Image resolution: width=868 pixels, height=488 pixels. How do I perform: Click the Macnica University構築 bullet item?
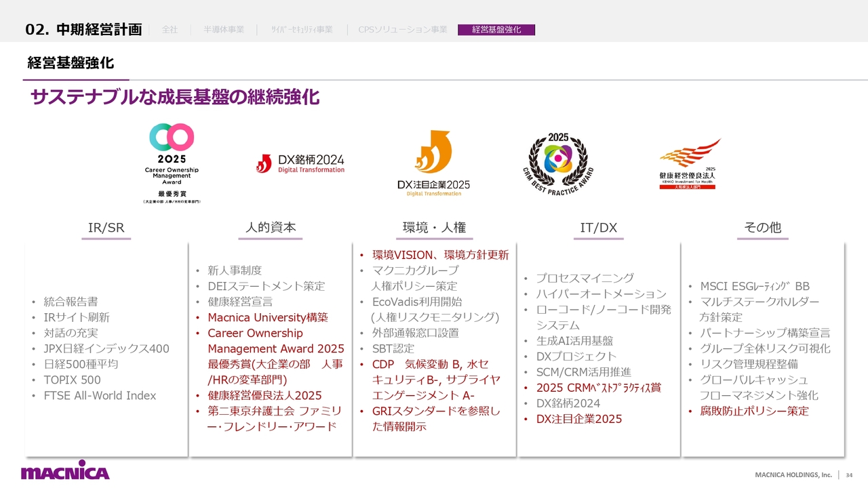[268, 317]
